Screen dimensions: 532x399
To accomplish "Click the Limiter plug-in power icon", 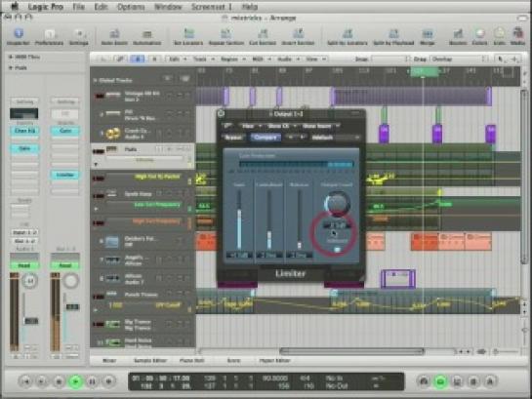I will (x=221, y=113).
